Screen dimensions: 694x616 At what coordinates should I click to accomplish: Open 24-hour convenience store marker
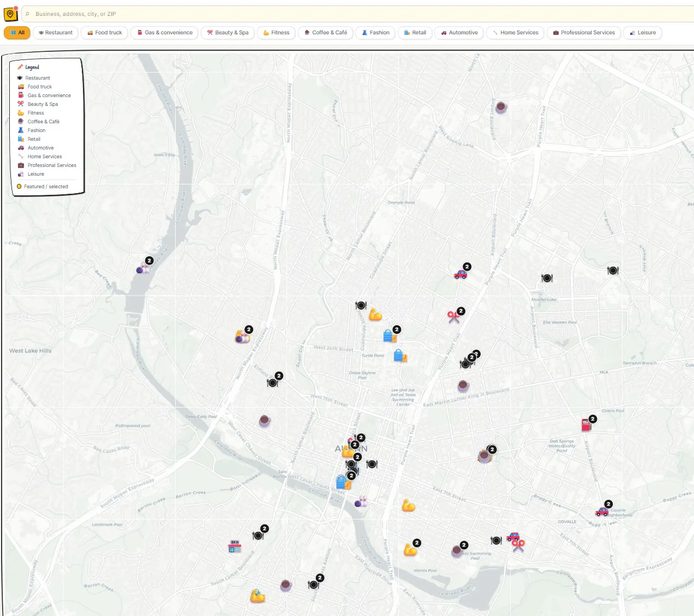point(235,546)
